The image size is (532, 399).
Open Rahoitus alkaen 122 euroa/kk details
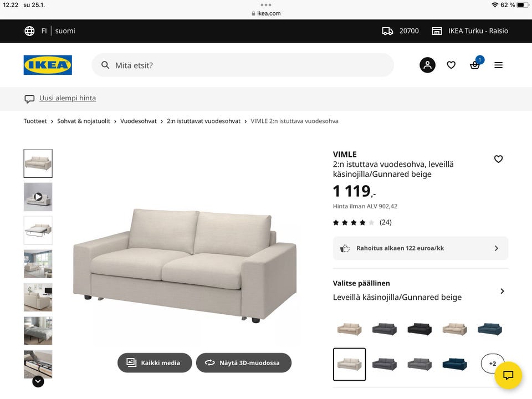tap(421, 248)
